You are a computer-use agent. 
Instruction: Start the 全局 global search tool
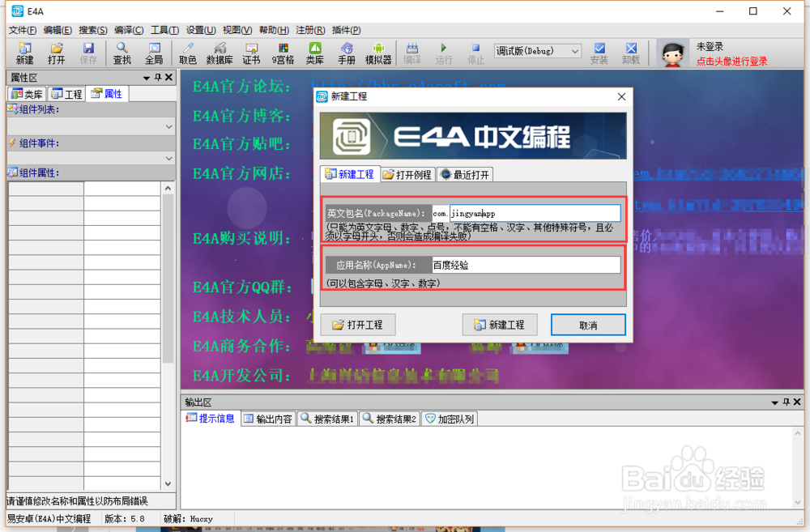154,52
